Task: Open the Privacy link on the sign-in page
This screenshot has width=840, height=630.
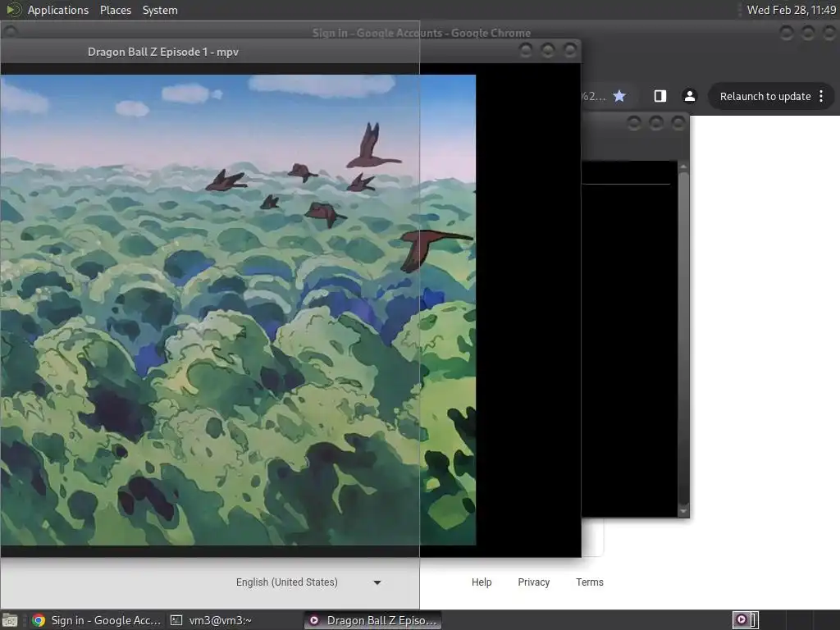Action: pos(533,582)
